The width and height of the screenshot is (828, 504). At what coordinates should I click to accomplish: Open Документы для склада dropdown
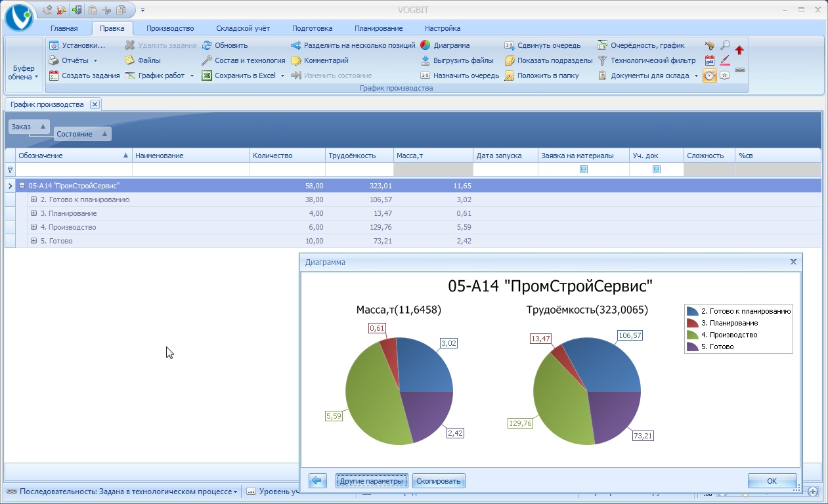pyautogui.click(x=696, y=75)
